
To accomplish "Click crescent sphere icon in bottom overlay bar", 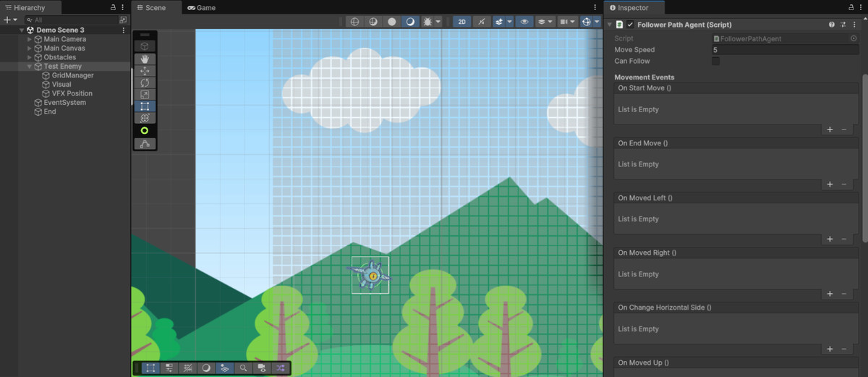I will (x=206, y=368).
